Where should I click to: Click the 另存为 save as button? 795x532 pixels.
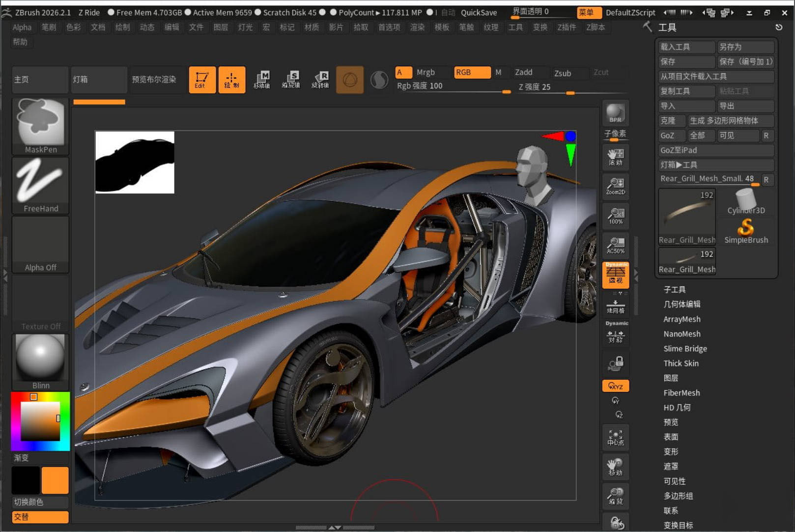pyautogui.click(x=745, y=47)
